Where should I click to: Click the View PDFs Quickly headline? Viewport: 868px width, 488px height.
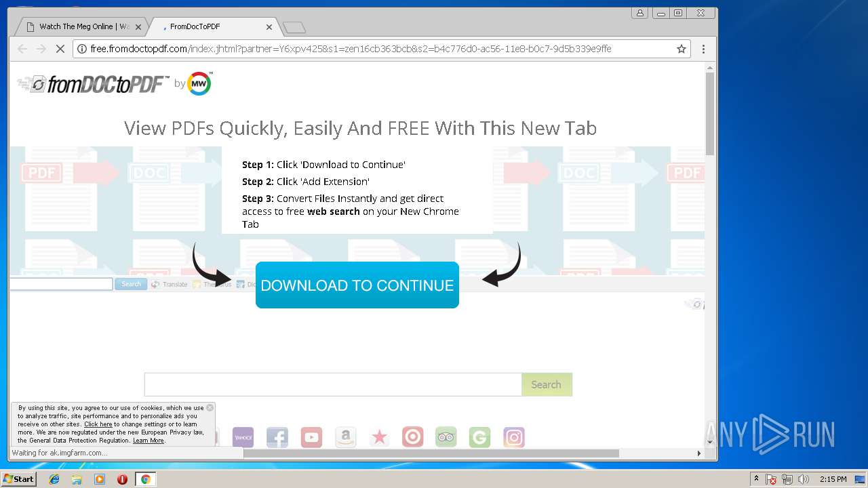point(360,128)
